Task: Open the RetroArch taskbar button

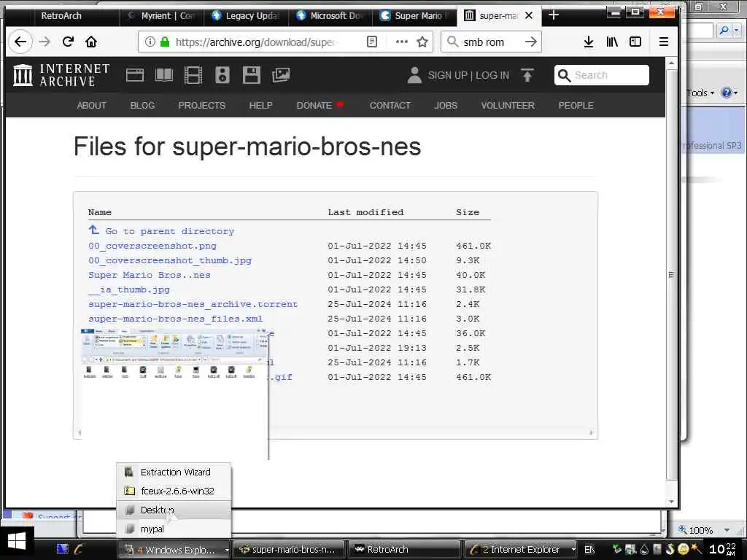Action: [405, 550]
